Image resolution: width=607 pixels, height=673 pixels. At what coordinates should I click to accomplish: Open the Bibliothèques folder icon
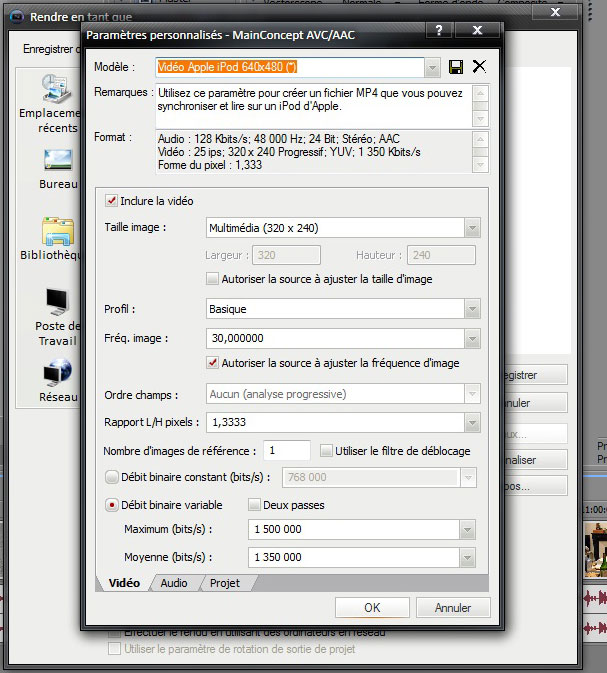click(58, 231)
